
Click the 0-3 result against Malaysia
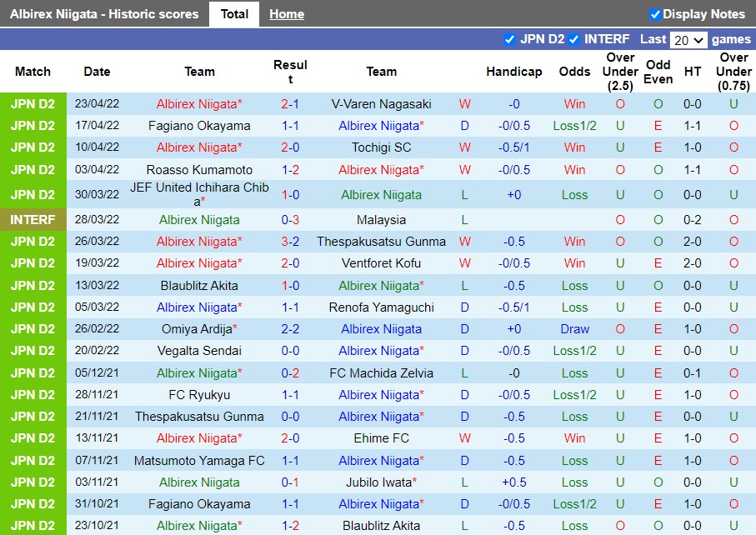290,220
